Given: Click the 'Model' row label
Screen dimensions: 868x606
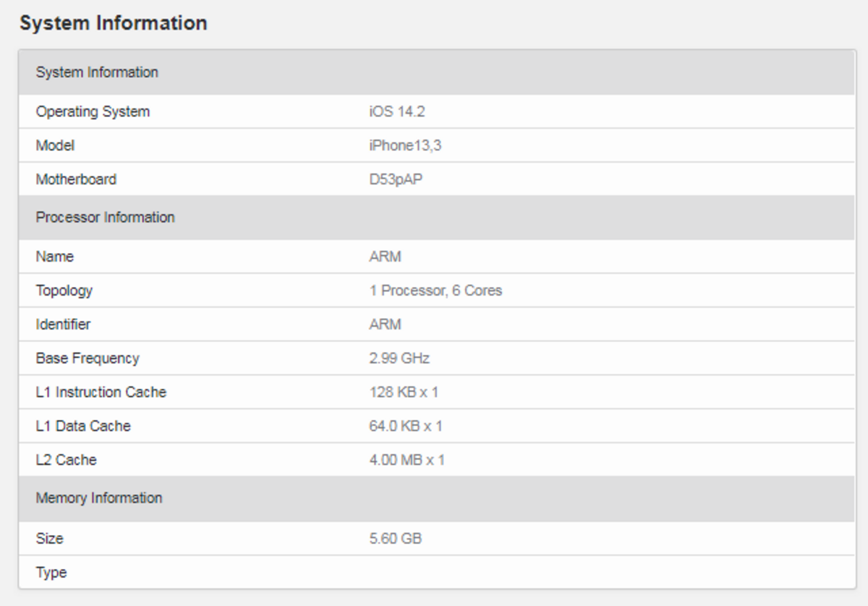Looking at the screenshot, I should click(55, 146).
